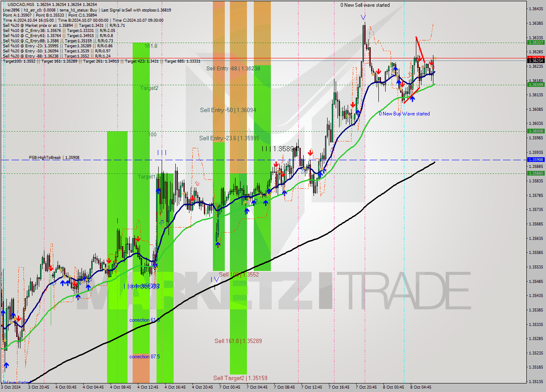The image size is (546, 392).
Task: Click the green 1.36008 price tag
Action: coord(536,131)
